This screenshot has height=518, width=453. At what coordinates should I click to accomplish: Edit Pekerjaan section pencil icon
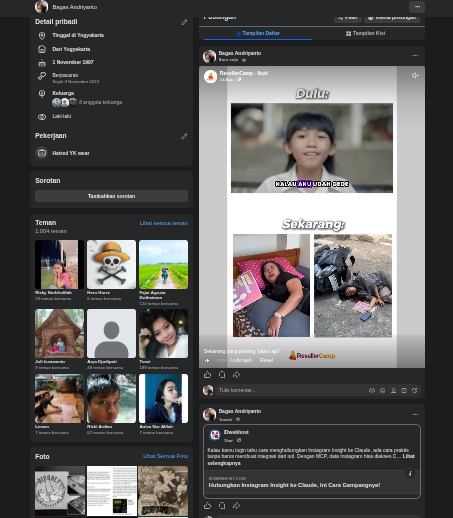184,136
